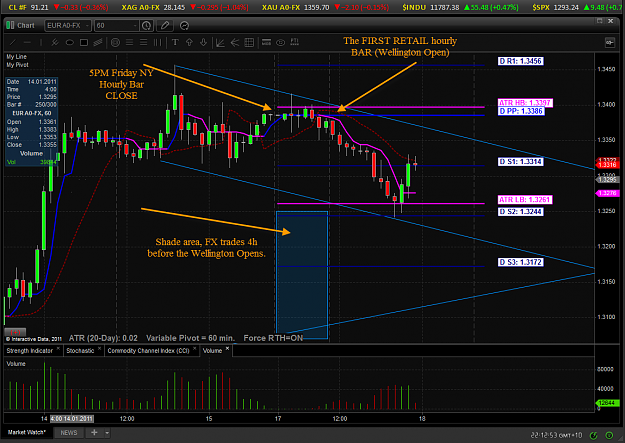
Task: Click the D PP: 1.3386 pivot label
Action: 521,111
